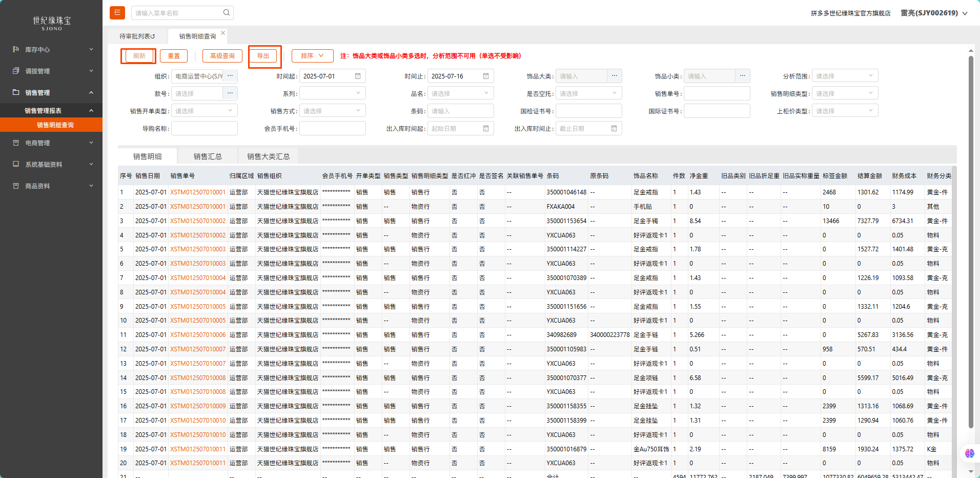Open calendar icon for 时间止 date field
This screenshot has width=980, height=478.
coord(486,76)
